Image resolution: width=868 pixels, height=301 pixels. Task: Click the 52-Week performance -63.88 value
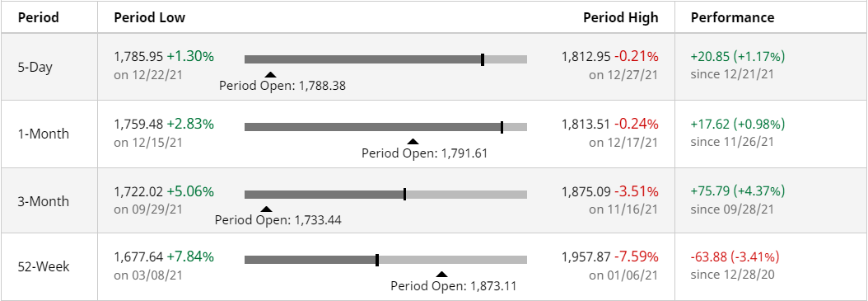pyautogui.click(x=709, y=256)
